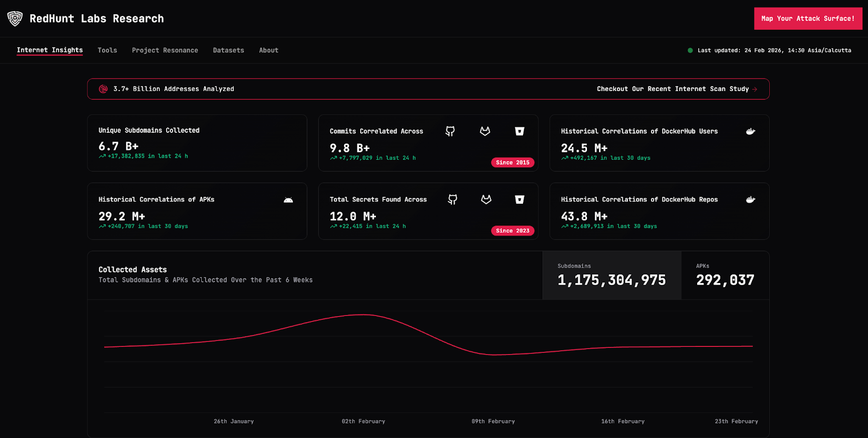868x438 pixels.
Task: Switch chart to Subdomains series
Action: click(611, 275)
